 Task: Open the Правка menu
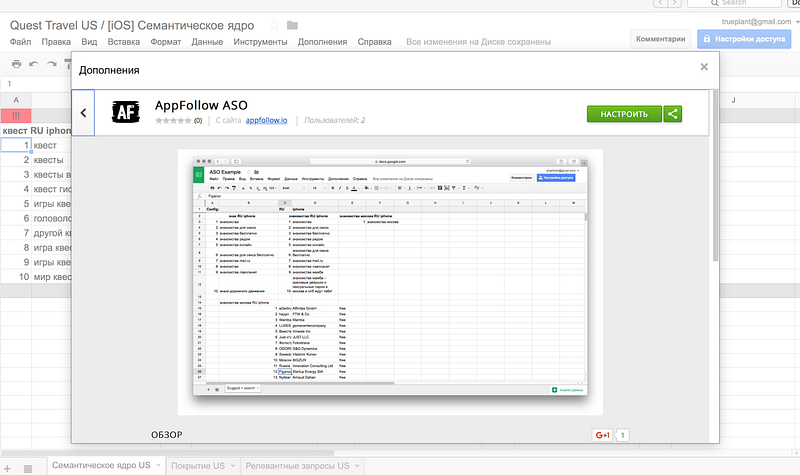click(x=56, y=42)
